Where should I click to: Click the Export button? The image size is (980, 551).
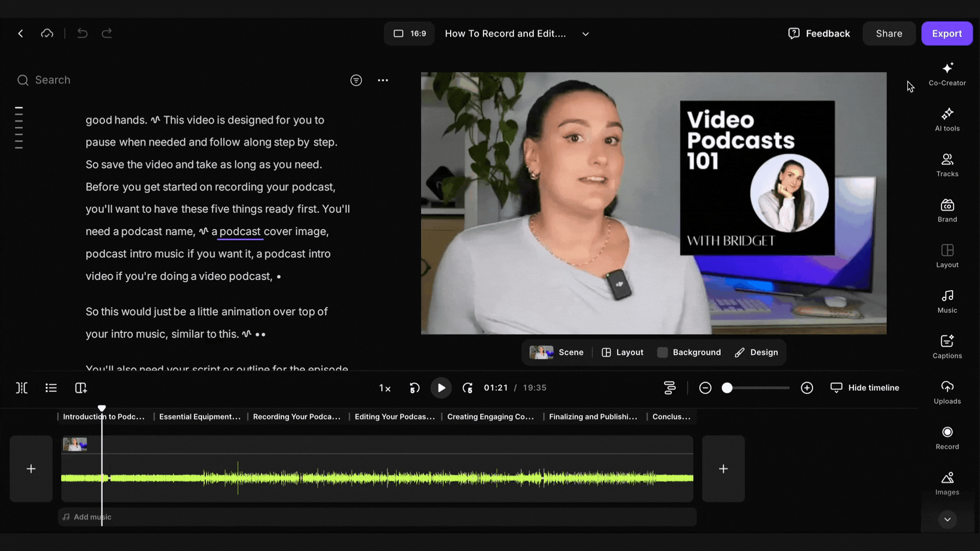946,34
